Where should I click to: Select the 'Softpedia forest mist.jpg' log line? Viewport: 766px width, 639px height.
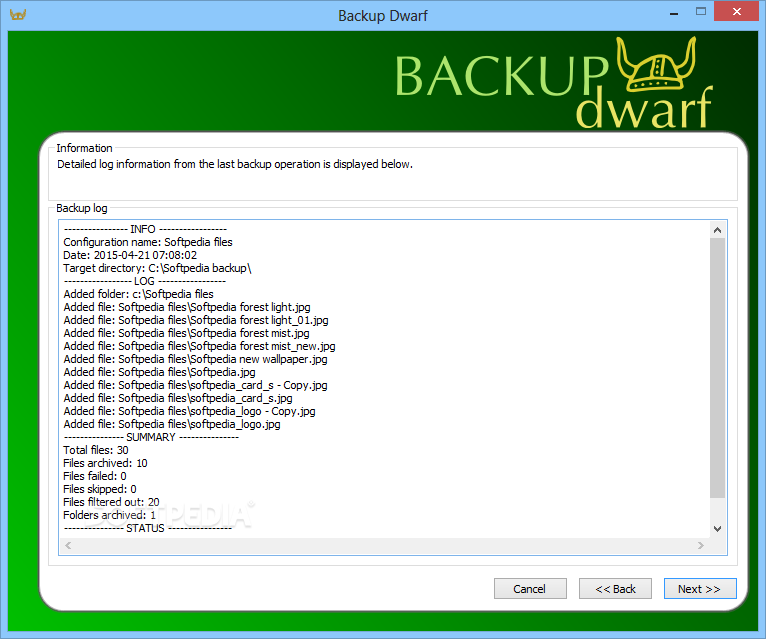click(186, 333)
